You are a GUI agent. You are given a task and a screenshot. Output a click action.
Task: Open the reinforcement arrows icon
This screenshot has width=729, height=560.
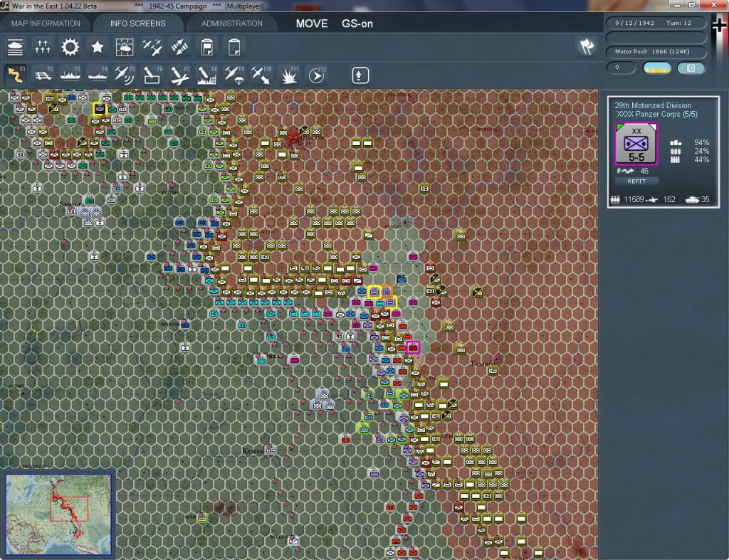click(179, 47)
